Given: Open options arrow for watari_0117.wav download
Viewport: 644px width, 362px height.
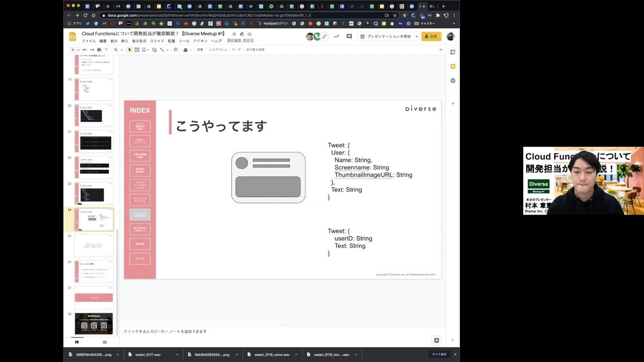Looking at the screenshot, I should pyautogui.click(x=177, y=354).
